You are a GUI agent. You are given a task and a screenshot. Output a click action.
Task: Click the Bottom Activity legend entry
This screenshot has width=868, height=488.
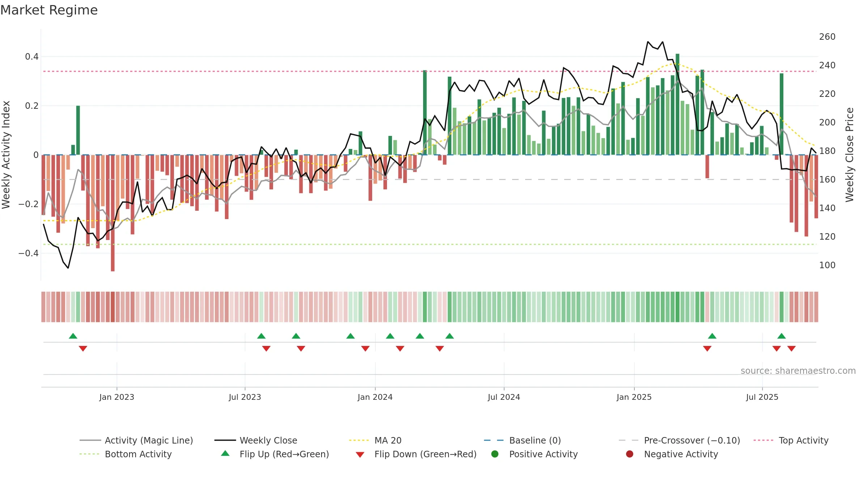coord(125,454)
